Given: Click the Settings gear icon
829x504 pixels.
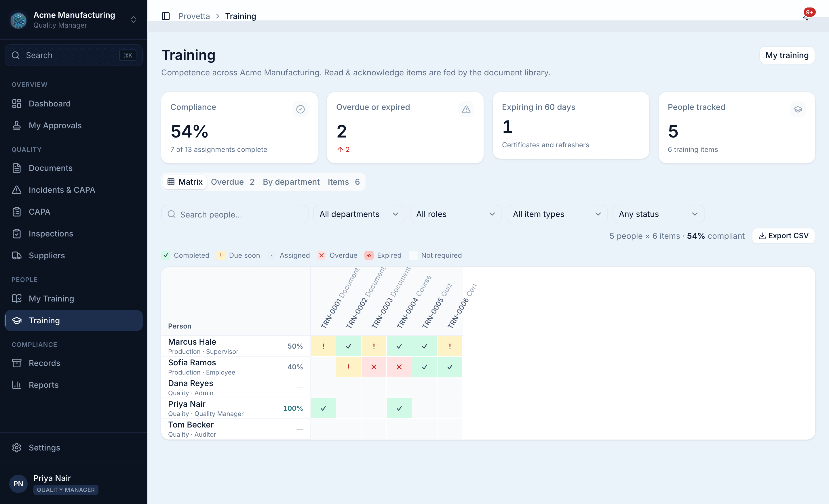Looking at the screenshot, I should click(x=16, y=448).
